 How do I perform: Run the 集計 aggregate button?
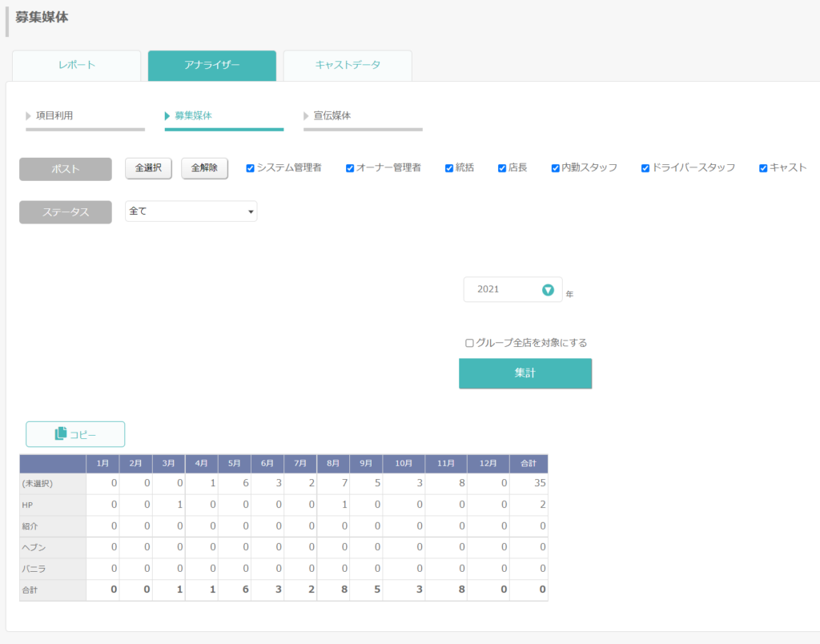click(525, 373)
